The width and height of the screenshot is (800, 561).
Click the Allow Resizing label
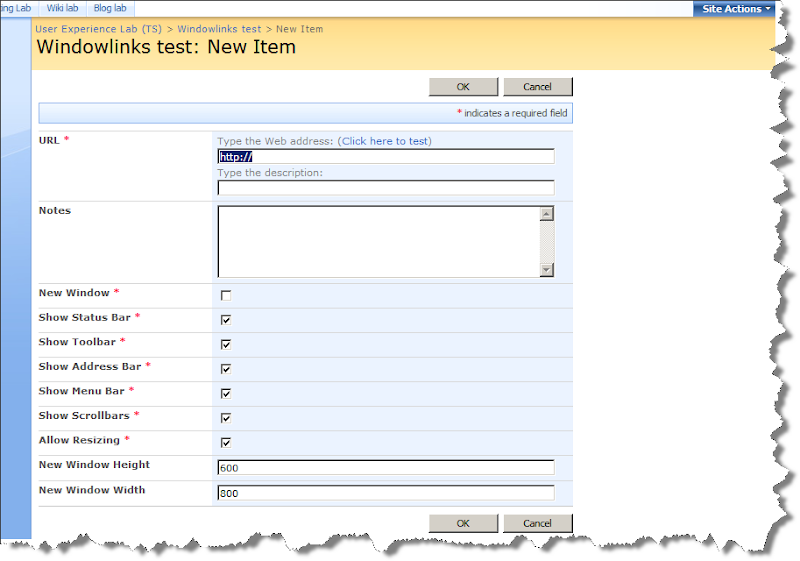click(79, 440)
